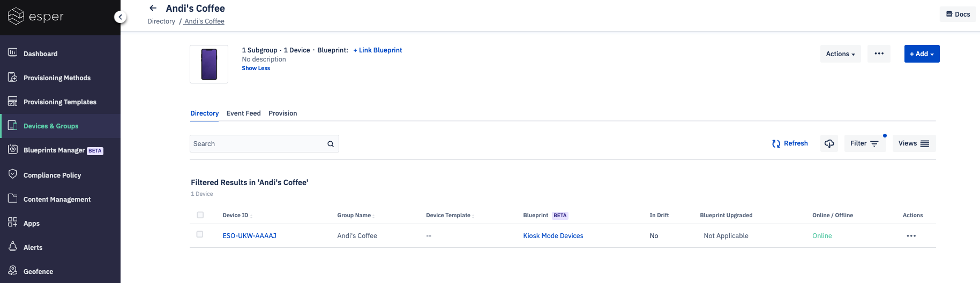Click the Blueprints Manager sidebar icon
The height and width of the screenshot is (283, 980).
[12, 150]
